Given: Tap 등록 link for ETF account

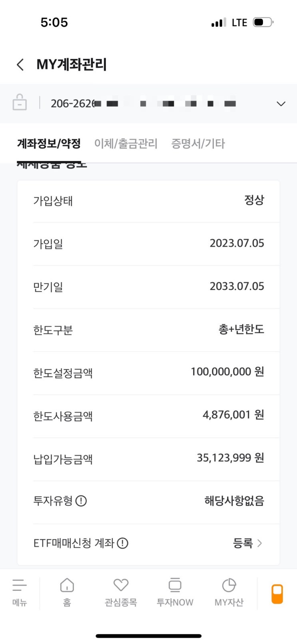Looking at the screenshot, I should coord(243,543).
